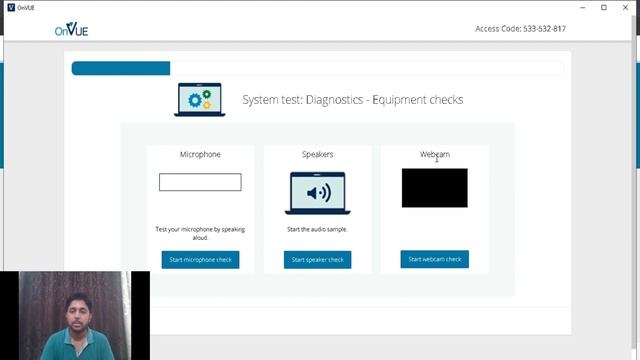
Task: Click 'Test your microphone by speaking aloud' text
Action: [x=200, y=233]
